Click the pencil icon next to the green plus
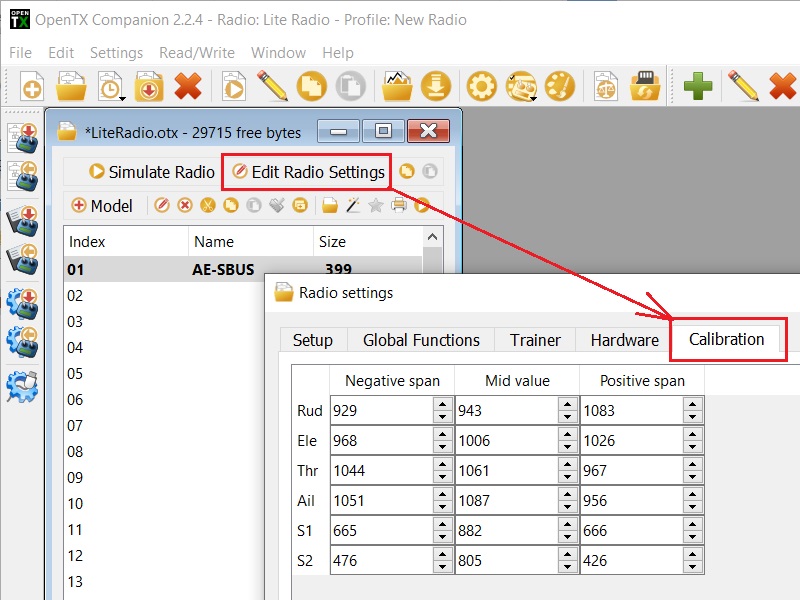800x600 pixels. pos(743,85)
